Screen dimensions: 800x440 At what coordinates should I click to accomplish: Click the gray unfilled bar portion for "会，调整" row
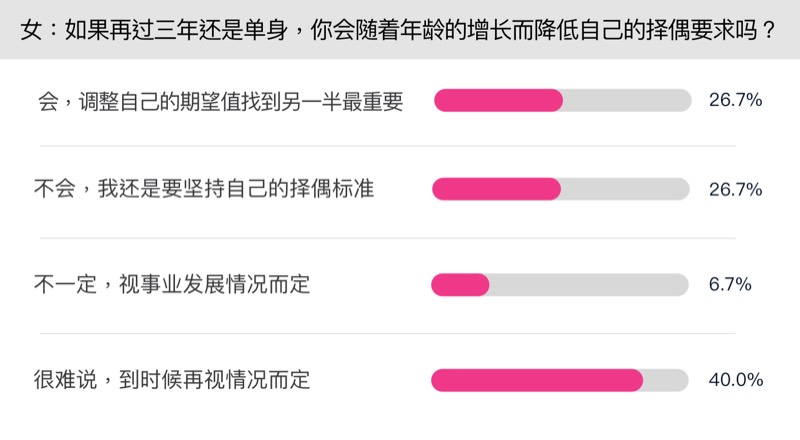[x=627, y=101]
